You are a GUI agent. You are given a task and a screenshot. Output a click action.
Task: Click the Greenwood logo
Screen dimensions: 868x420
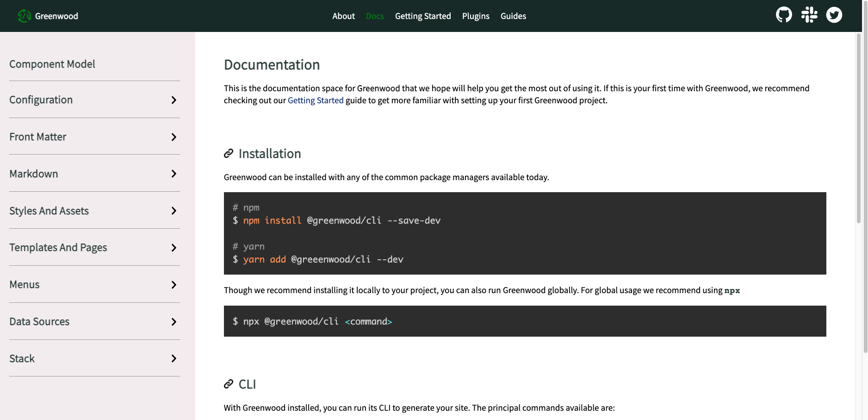coord(48,15)
